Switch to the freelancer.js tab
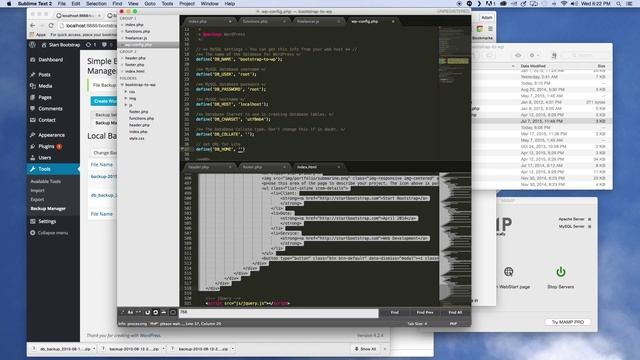 (x=317, y=21)
